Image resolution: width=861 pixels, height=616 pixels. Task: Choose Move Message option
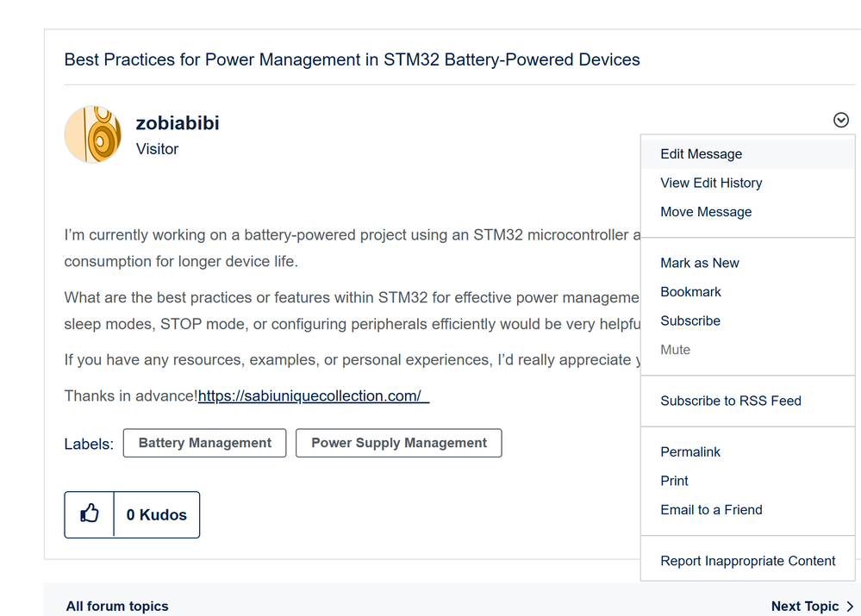tap(706, 212)
